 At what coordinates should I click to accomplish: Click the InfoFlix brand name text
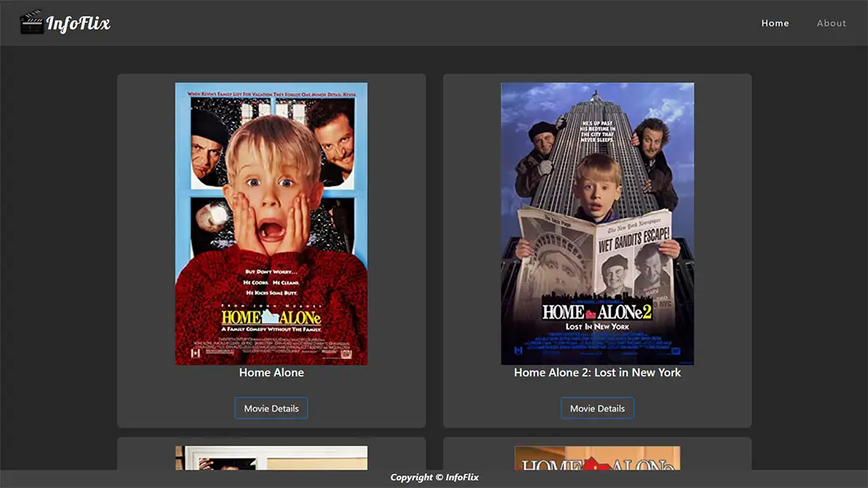(x=78, y=23)
